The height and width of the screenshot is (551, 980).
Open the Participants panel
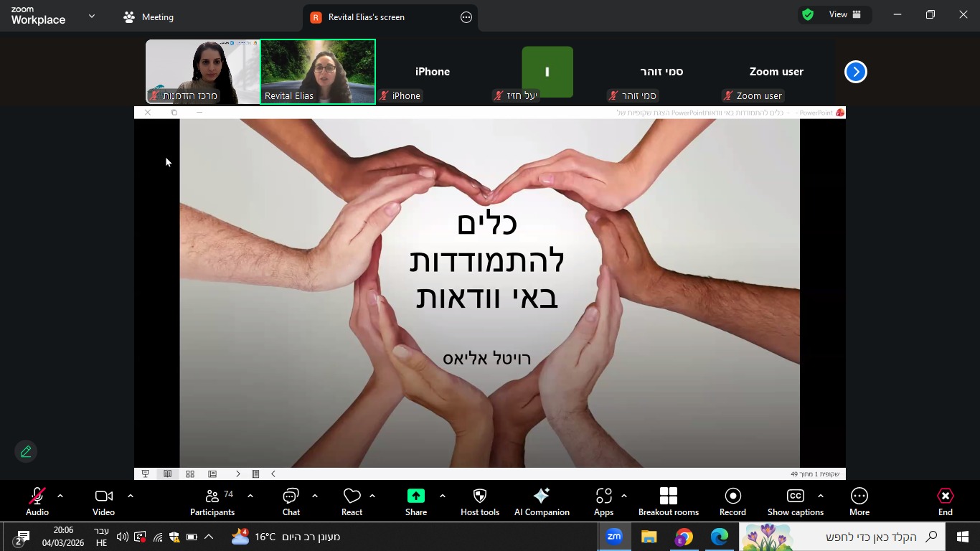click(212, 501)
